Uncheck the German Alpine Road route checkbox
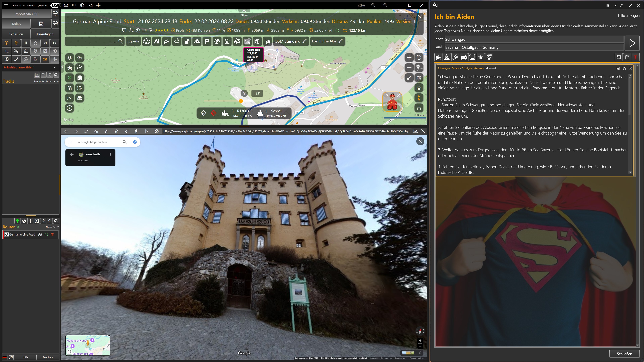This screenshot has width=644, height=362. point(7,235)
